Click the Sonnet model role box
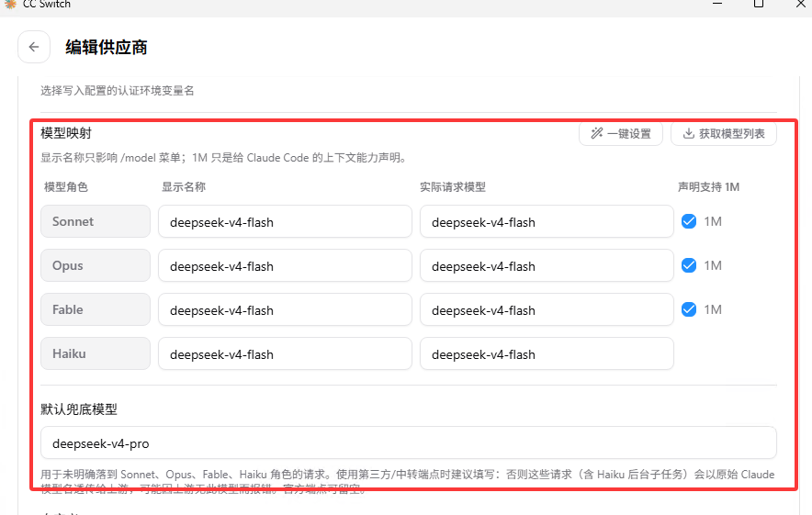 tap(96, 221)
